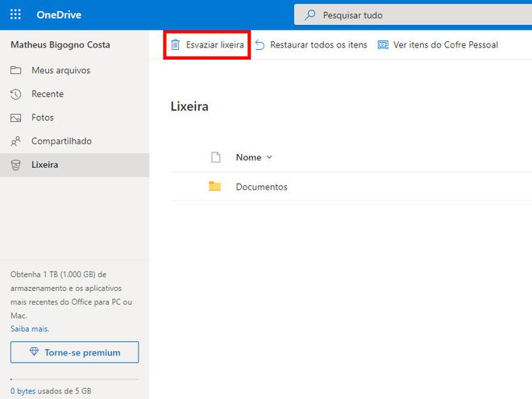Open Ver itens do Cofre Pessoal
This screenshot has height=399, width=532.
446,45
